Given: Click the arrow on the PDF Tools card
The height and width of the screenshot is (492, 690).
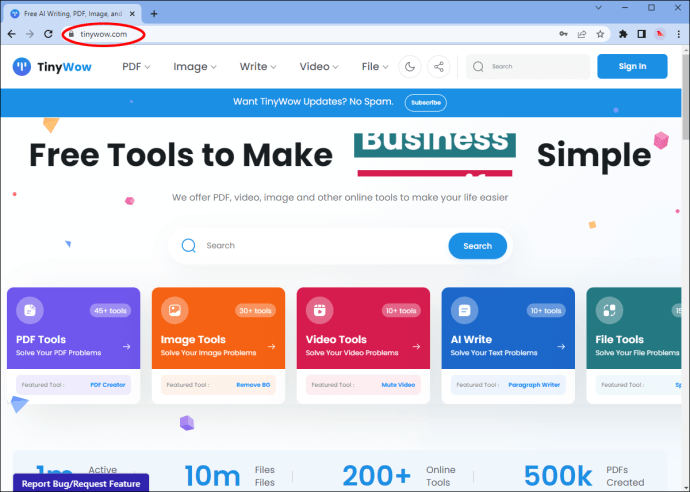Looking at the screenshot, I should 127,347.
